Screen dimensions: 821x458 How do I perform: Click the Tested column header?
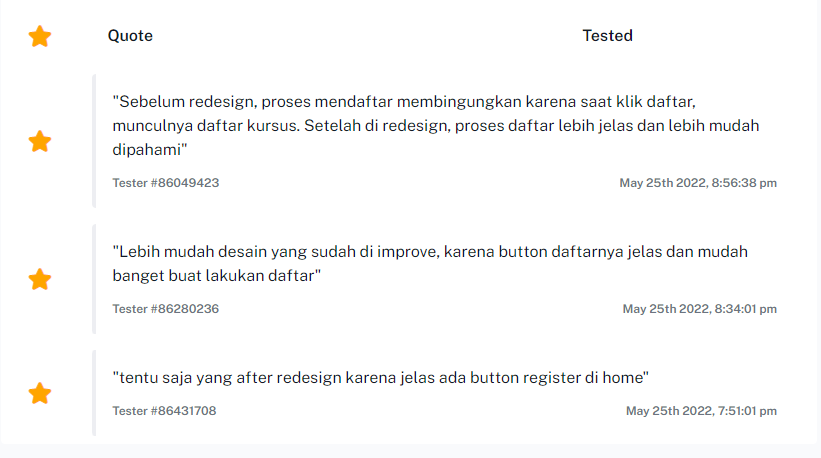607,36
